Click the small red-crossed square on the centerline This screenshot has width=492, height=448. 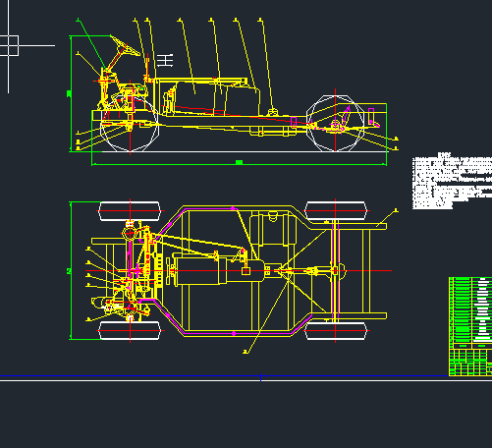click(246, 271)
